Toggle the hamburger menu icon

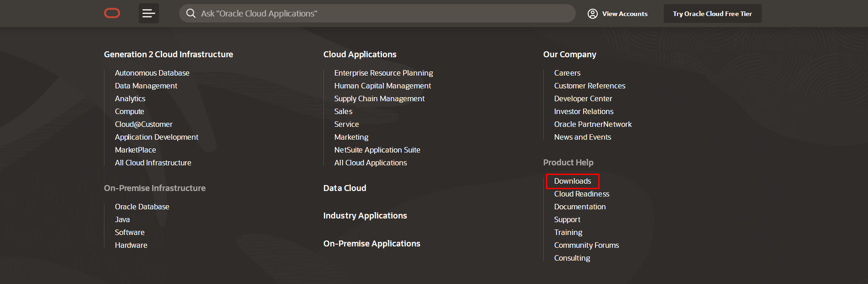point(149,13)
